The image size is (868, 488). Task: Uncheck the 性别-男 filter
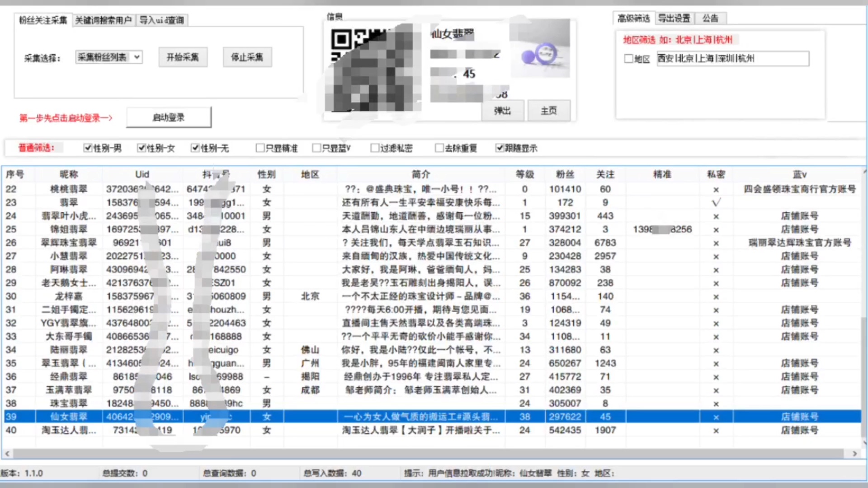point(88,148)
